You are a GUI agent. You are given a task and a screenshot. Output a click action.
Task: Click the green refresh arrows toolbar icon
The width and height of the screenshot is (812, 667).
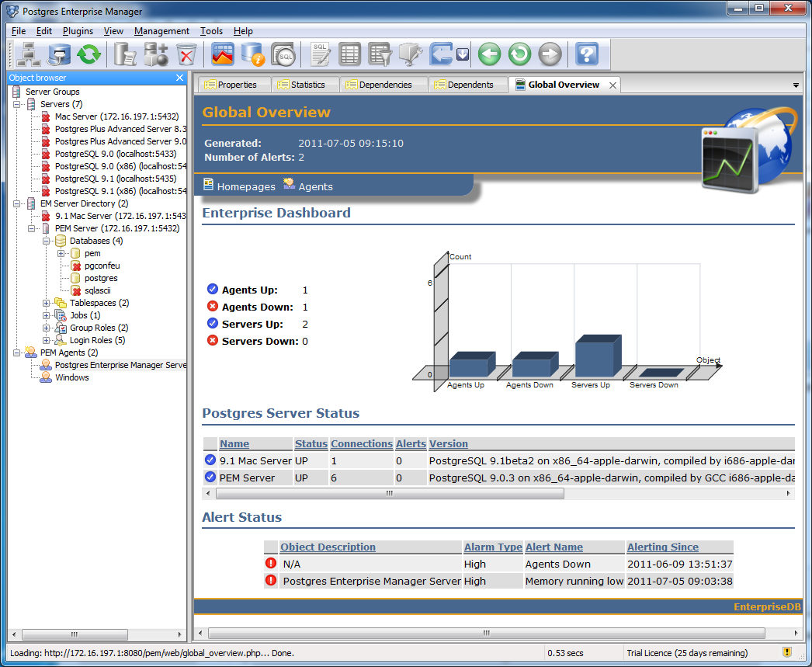coord(89,54)
